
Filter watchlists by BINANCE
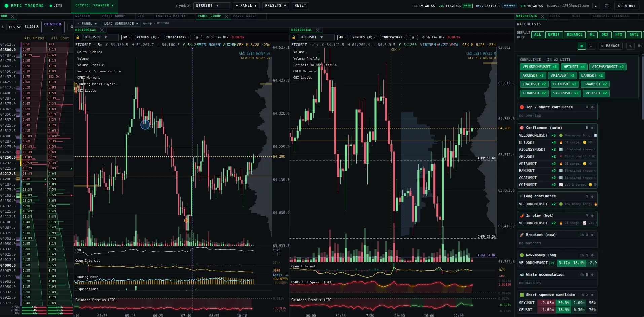575,35
